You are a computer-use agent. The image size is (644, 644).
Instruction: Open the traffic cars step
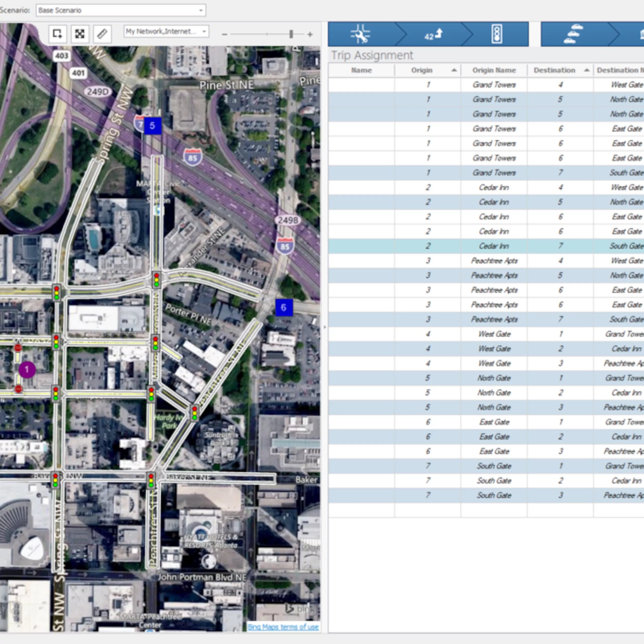[573, 34]
